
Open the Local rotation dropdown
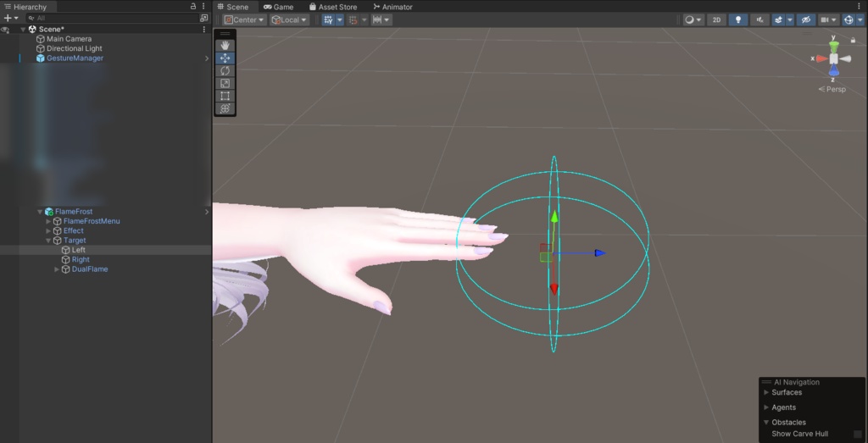tap(289, 20)
